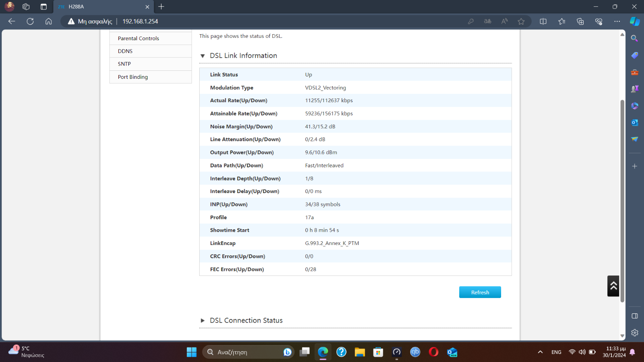The height and width of the screenshot is (362, 644).
Task: Open the read aloud icon
Action: pyautogui.click(x=504, y=21)
